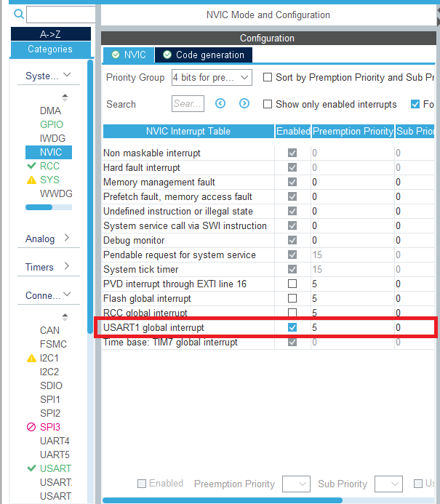440x504 pixels.
Task: Click the I2C1 warning triangle icon
Action: [31, 358]
